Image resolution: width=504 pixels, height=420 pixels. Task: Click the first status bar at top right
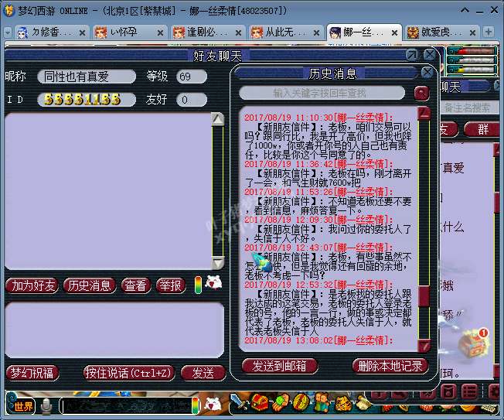[x=472, y=51]
